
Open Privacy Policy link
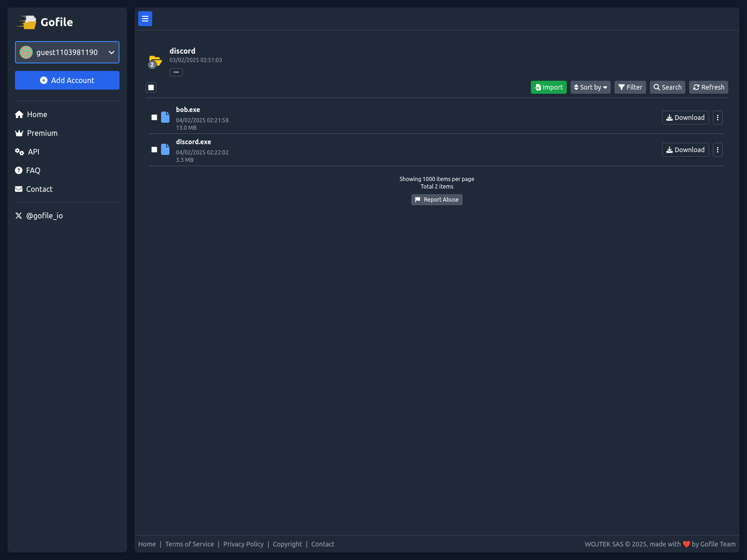[x=243, y=544]
